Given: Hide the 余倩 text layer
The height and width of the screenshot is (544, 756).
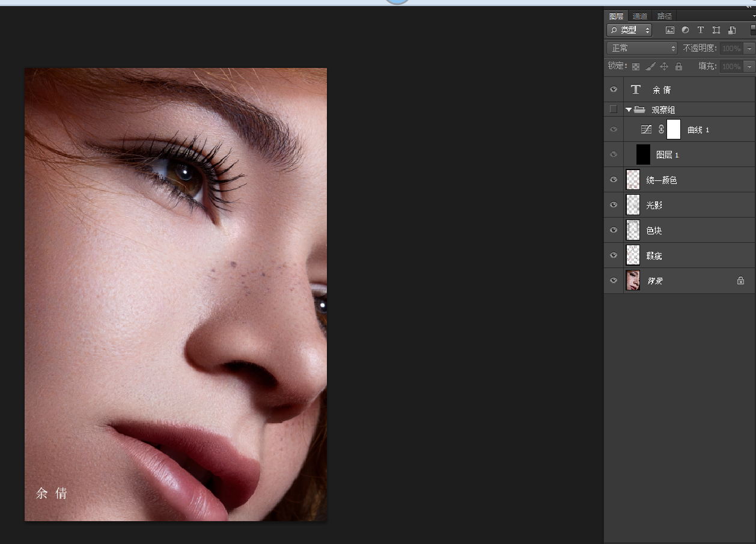Looking at the screenshot, I should coord(614,90).
